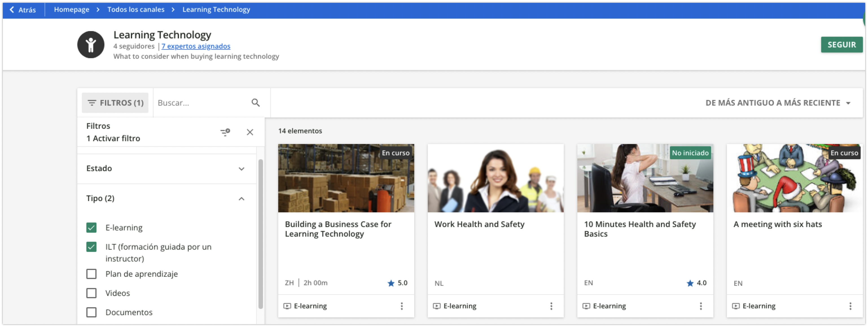868x327 pixels.
Task: Click the search magnifier icon
Action: click(255, 103)
